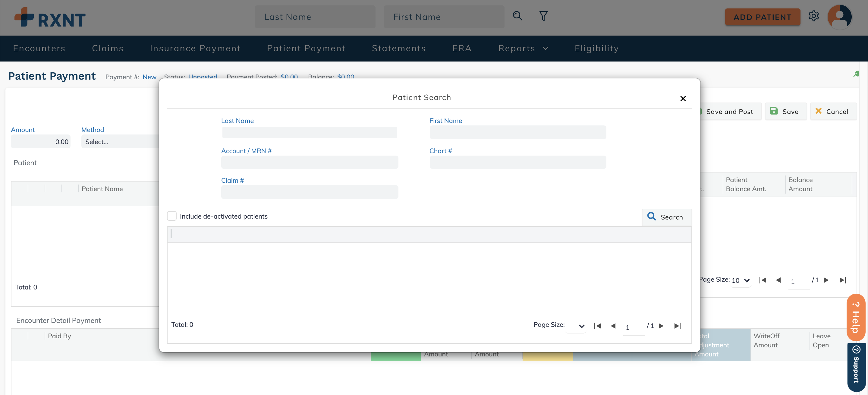
Task: Close the Patient Search dialog
Action: click(683, 98)
